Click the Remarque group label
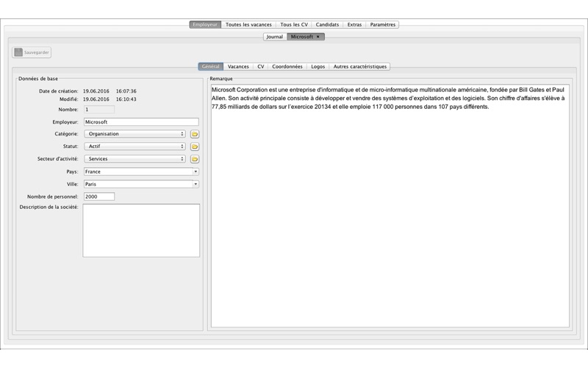The image size is (588, 368). 221,79
